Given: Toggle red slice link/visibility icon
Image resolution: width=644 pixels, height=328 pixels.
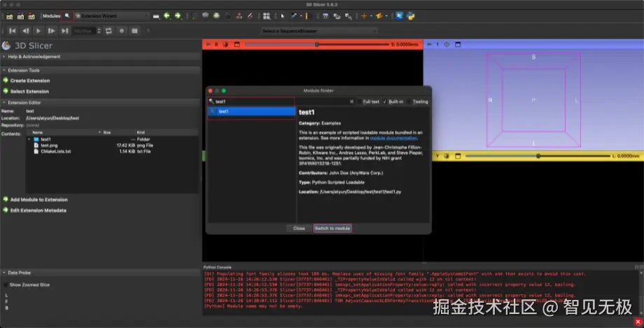Looking at the screenshot, I should pyautogui.click(x=225, y=44).
